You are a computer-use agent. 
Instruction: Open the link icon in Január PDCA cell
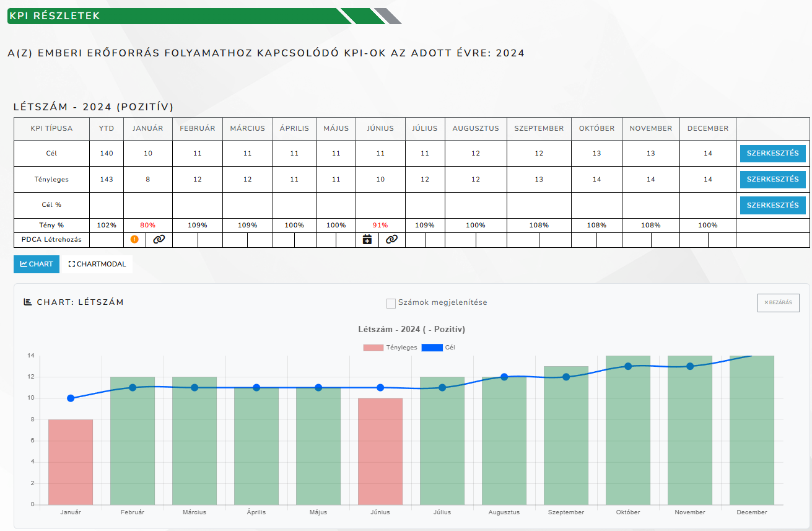(x=159, y=239)
